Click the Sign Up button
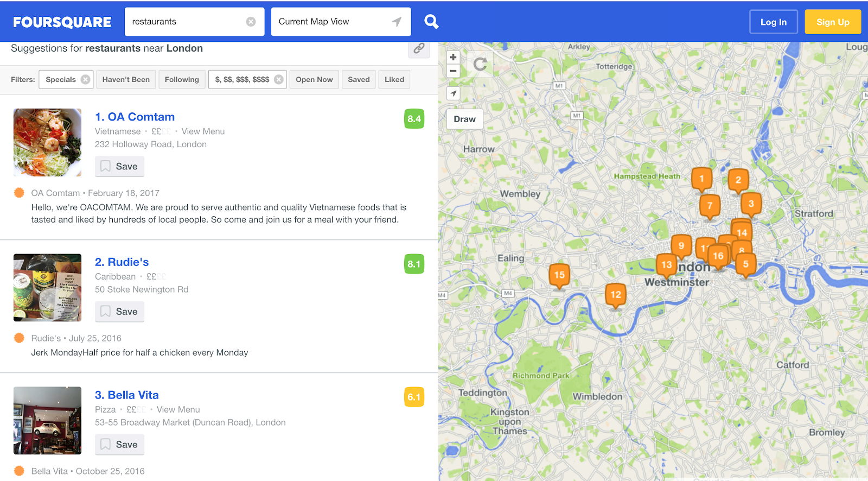Viewport: 868px width, 481px height. pyautogui.click(x=833, y=22)
